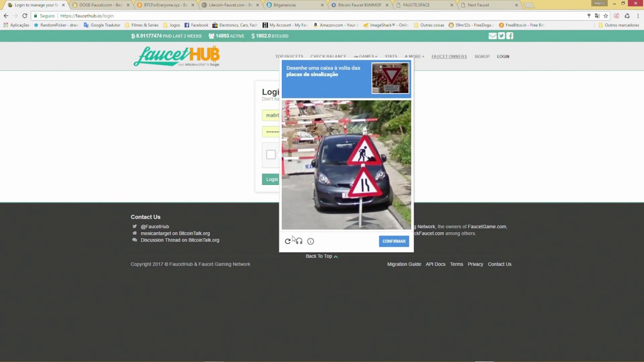Switch to the FAUCTE.SPACE tab
The image size is (644, 362).
[x=424, y=5]
